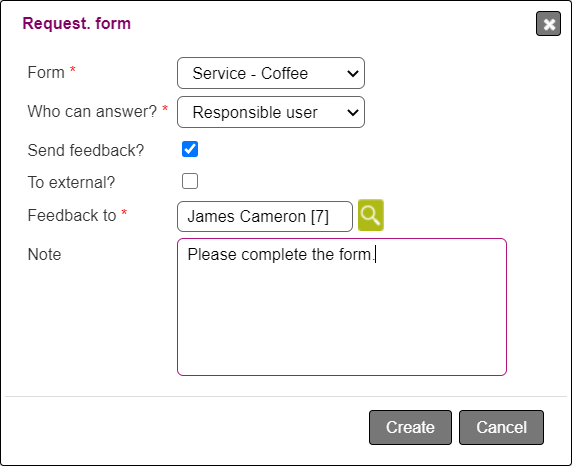Screen dimensions: 572x466
Task: Click the 'Who can answer?' label
Action: click(92, 111)
